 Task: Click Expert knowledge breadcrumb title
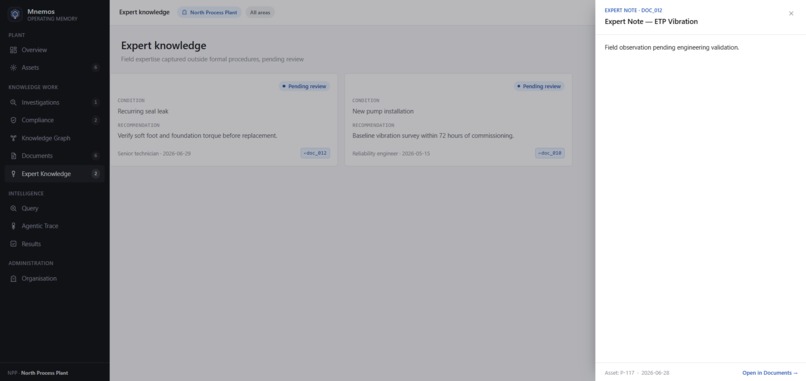[x=144, y=12]
